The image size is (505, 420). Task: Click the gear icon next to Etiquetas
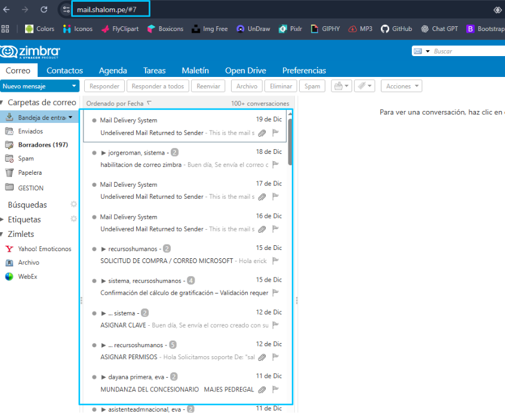[73, 219]
